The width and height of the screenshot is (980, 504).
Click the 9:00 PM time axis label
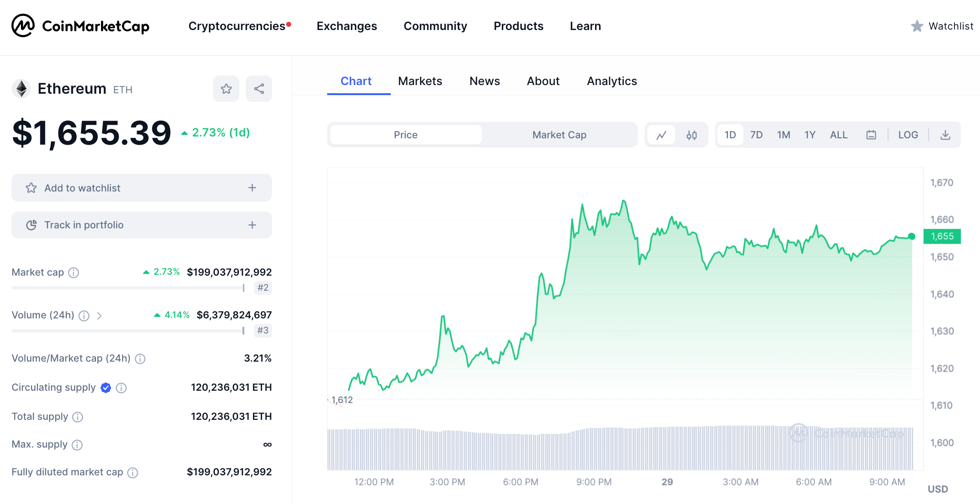pyautogui.click(x=594, y=482)
